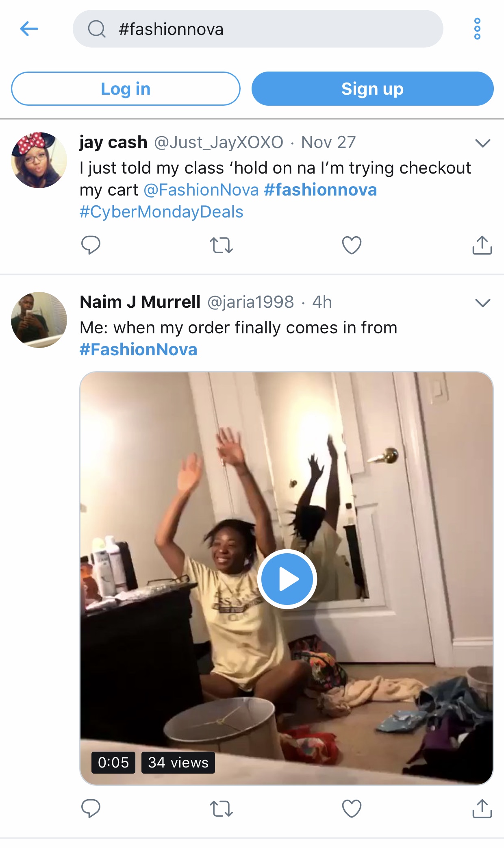
Task: Open the @FashionNova mention link
Action: [201, 190]
